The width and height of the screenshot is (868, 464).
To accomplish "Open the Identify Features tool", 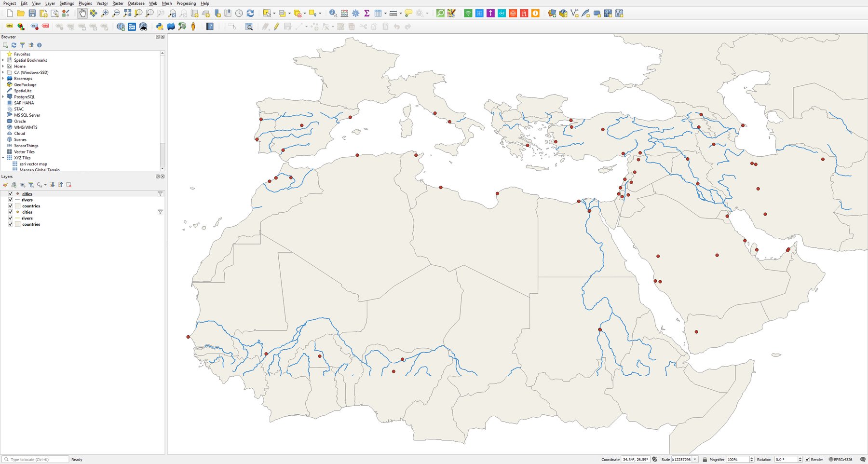I will (333, 14).
